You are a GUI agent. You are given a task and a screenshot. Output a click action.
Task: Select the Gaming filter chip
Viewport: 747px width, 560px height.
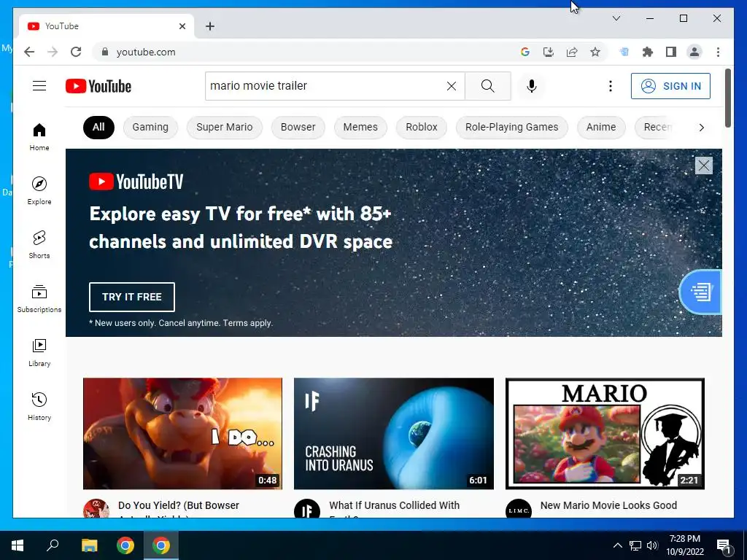click(x=150, y=127)
